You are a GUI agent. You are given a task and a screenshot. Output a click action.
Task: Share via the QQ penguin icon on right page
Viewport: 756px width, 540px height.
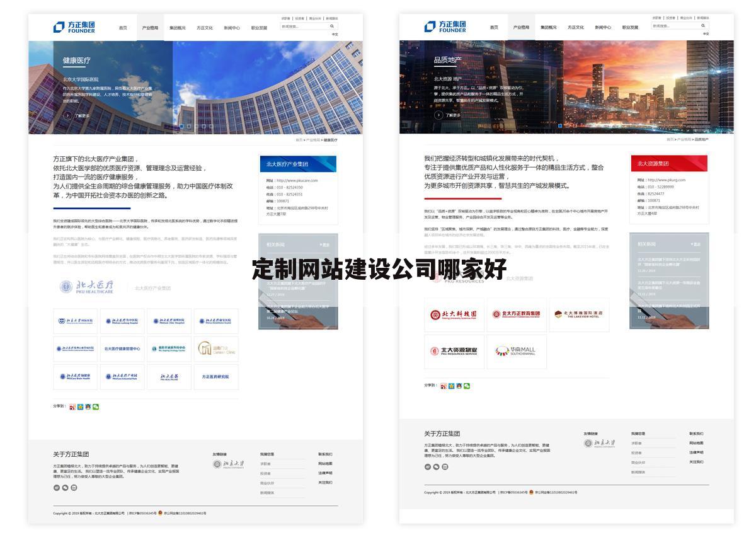coord(459,386)
